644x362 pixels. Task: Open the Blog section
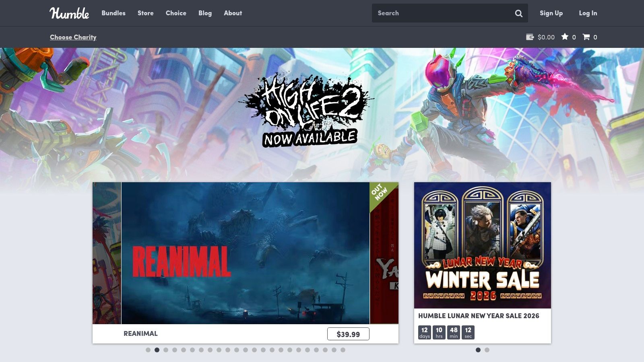coord(205,13)
